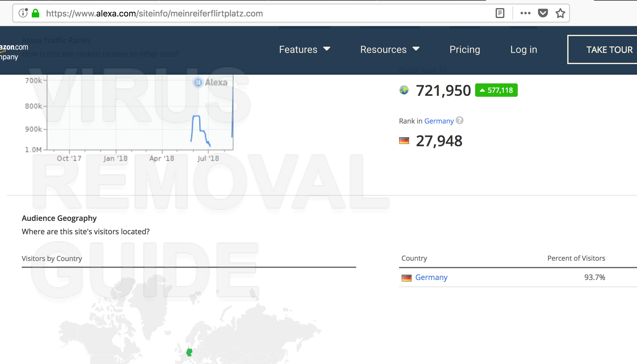Open page actions three-dot menu
The height and width of the screenshot is (364, 637).
point(526,13)
